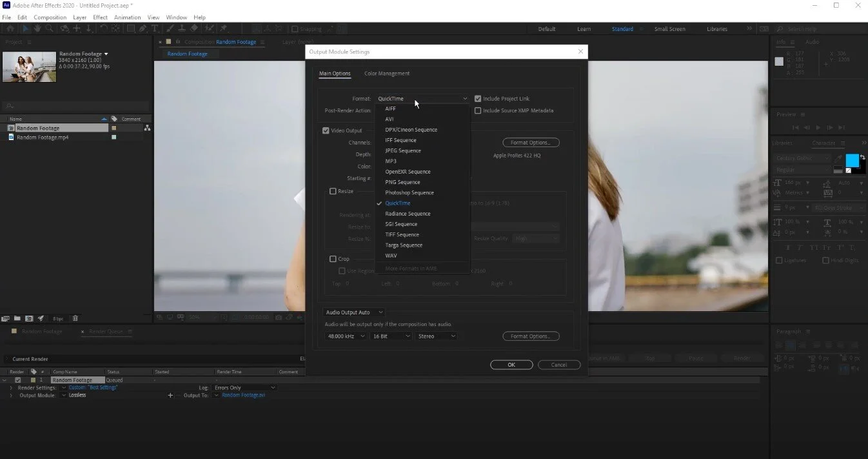Activate the Zoom tool
Screen dimensions: 868x459
[50, 28]
